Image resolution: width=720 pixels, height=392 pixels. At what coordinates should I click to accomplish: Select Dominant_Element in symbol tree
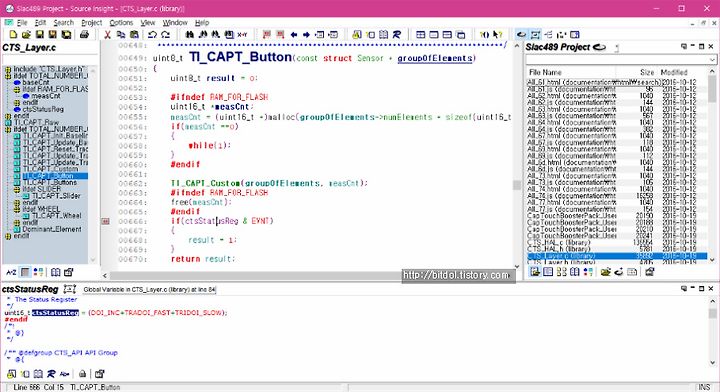(x=52, y=229)
